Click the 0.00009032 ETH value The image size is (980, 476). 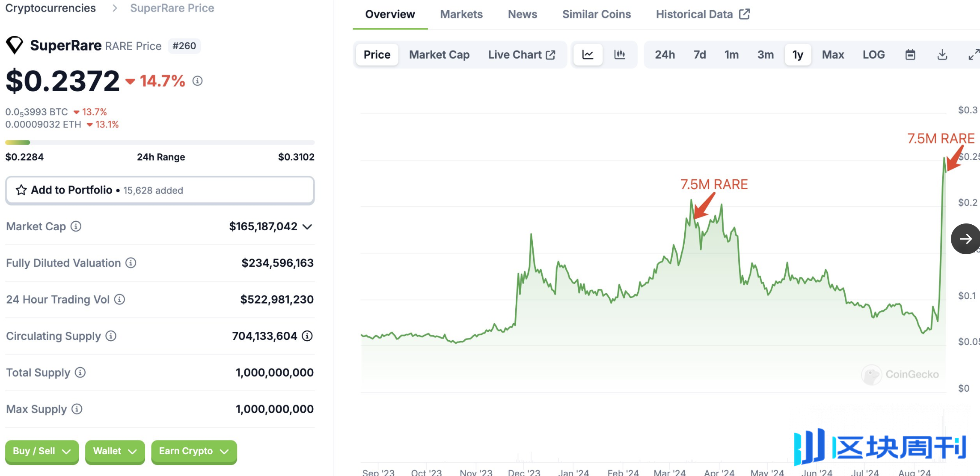(43, 125)
